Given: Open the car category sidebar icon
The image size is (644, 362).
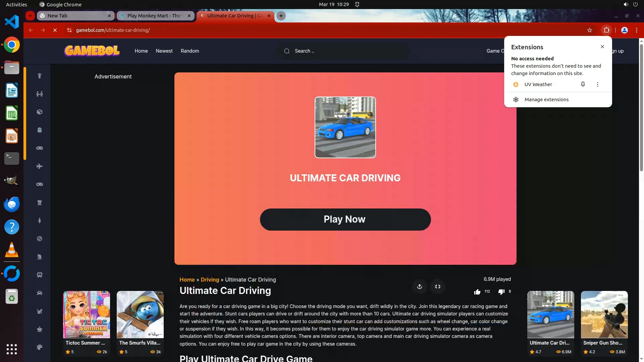Looking at the screenshot, I should (40, 293).
